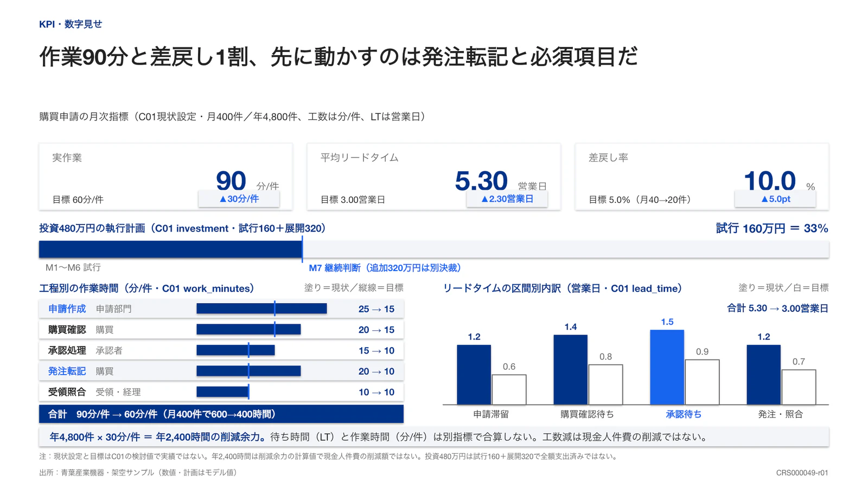868x488 pixels.
Task: Click the ▲2.30営業日 delta badge
Action: click(x=507, y=199)
